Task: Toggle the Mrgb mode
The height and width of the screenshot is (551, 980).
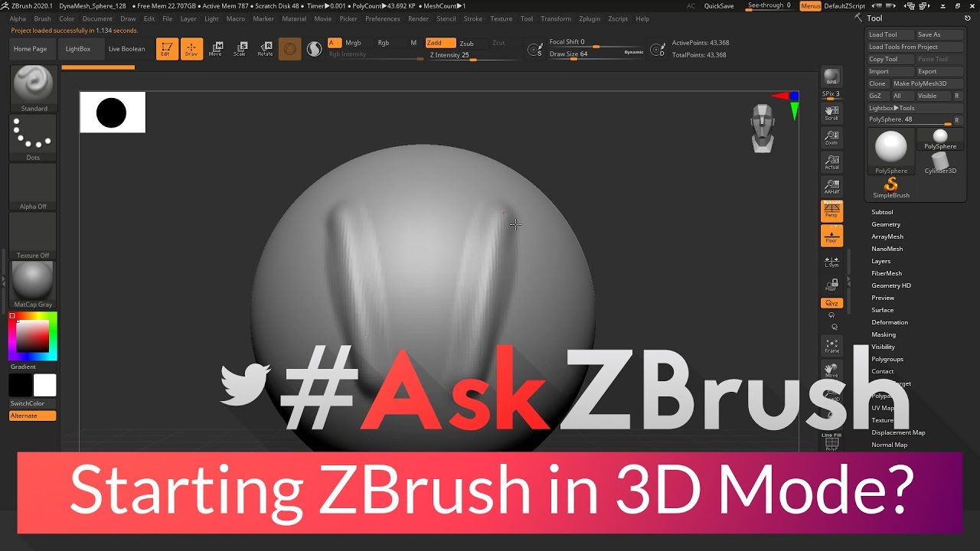Action: click(353, 43)
